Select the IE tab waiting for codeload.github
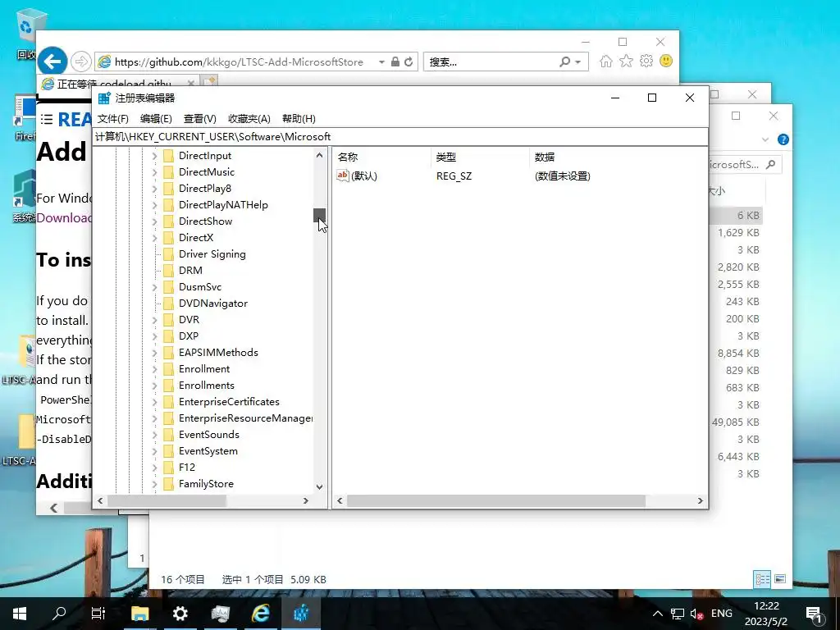 tap(117, 83)
